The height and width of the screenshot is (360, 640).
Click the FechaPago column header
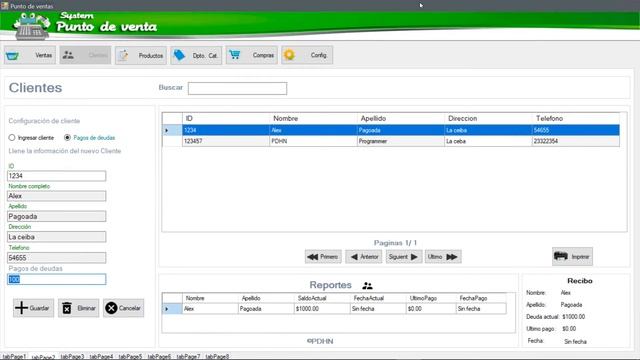481,298
